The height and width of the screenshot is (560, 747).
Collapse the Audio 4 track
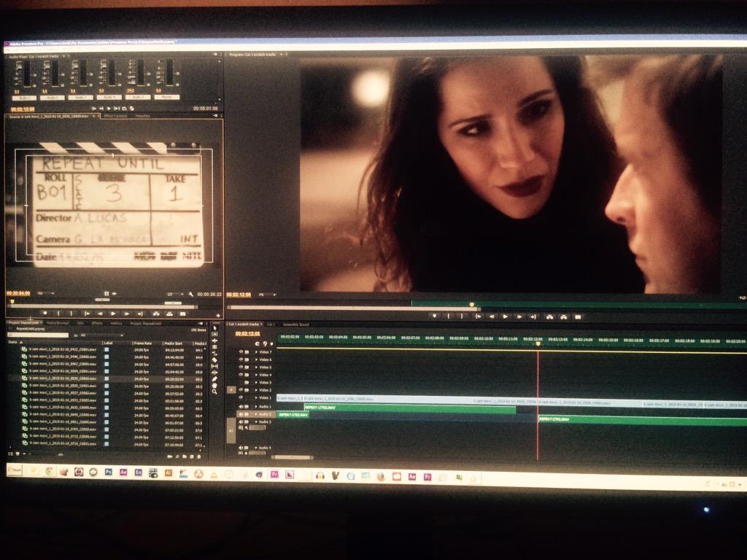click(256, 448)
